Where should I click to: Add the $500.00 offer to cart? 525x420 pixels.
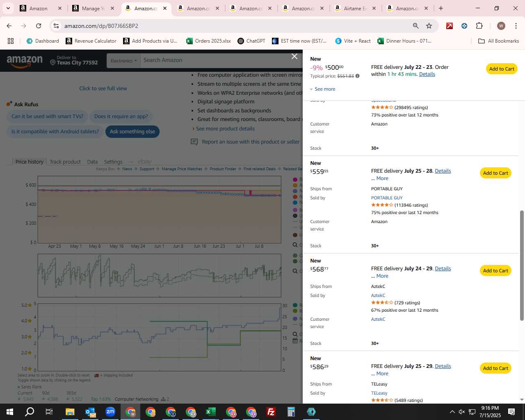coord(502,69)
